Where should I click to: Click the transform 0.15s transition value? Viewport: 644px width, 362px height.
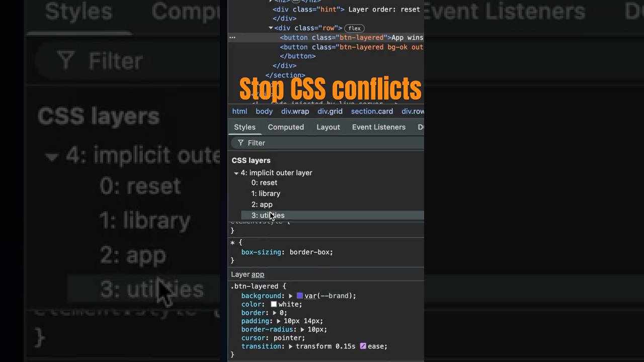pyautogui.click(x=326, y=346)
